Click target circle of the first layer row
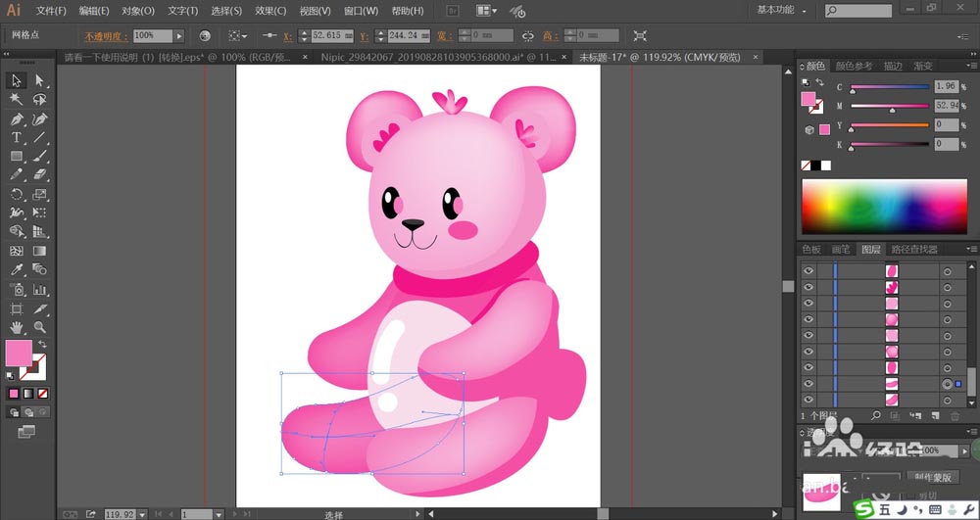The height and width of the screenshot is (520, 980). coord(947,271)
